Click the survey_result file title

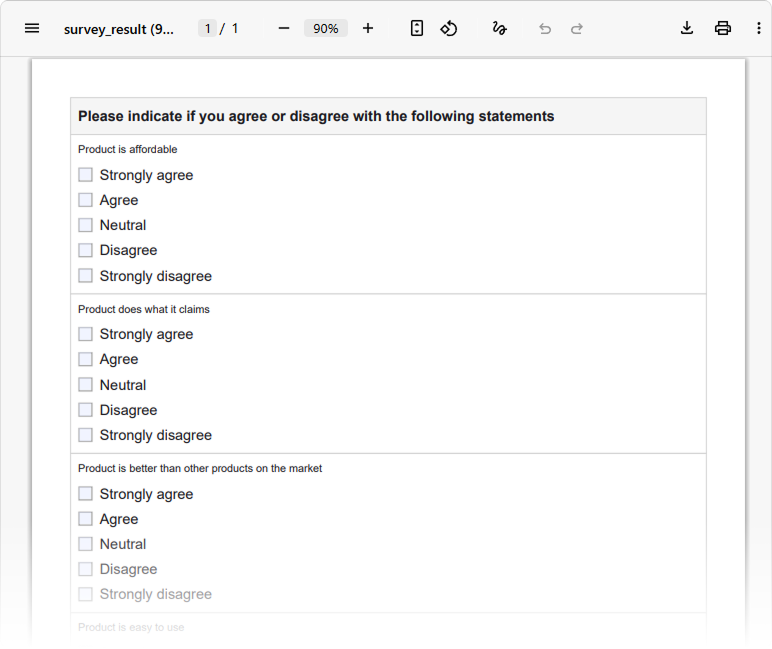point(119,29)
